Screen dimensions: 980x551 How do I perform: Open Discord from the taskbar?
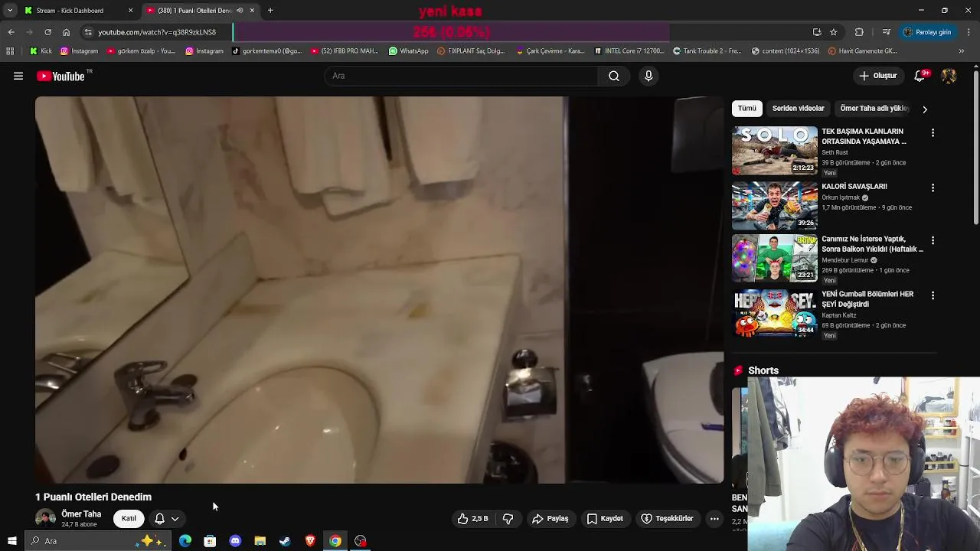click(x=235, y=541)
